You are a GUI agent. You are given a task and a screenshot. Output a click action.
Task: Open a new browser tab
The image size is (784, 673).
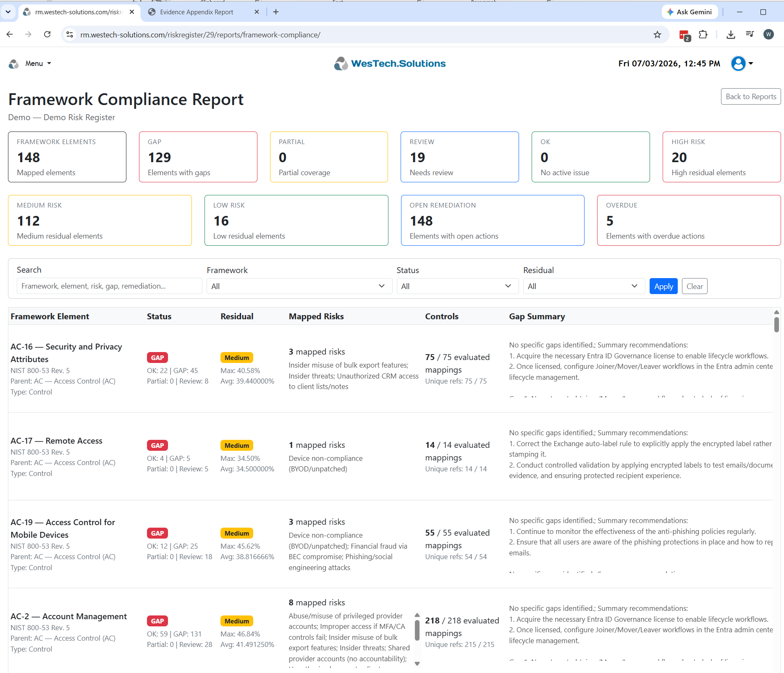(276, 12)
